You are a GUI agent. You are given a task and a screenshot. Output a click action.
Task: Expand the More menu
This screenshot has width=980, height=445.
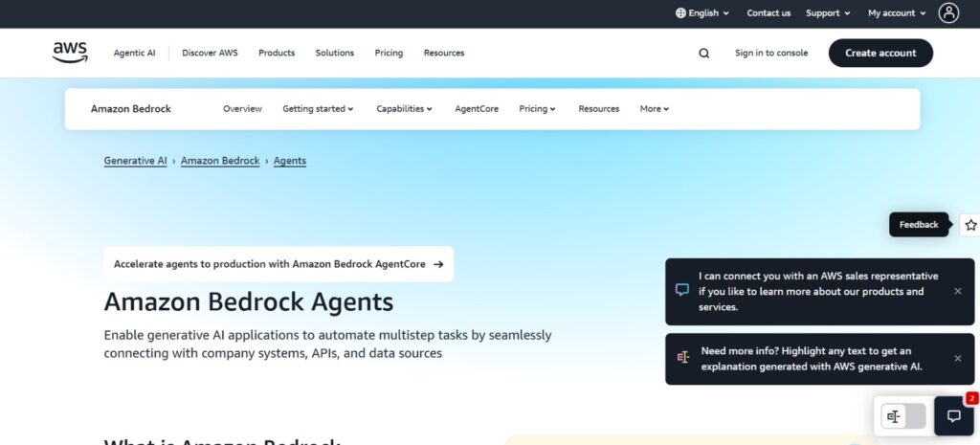pos(654,109)
